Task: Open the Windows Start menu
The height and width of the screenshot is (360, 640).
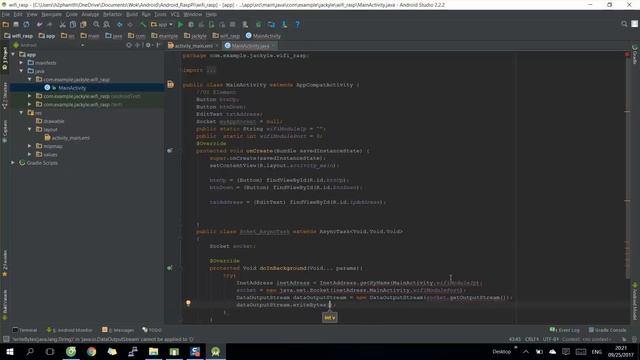Action: 9,351
